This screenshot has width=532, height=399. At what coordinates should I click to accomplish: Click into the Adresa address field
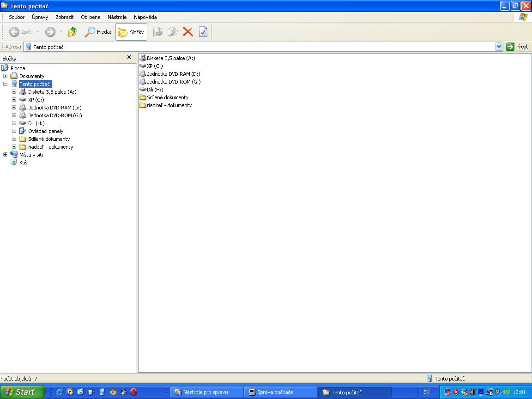click(260, 47)
